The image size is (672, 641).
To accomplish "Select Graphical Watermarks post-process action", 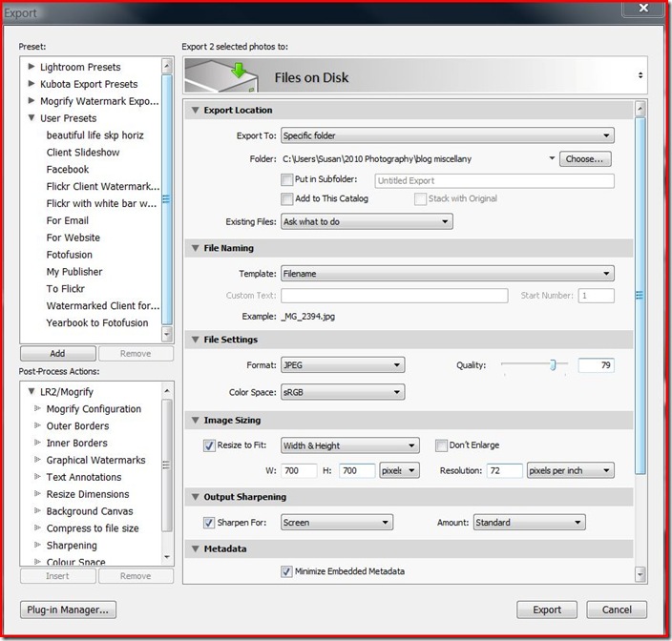I will (95, 461).
